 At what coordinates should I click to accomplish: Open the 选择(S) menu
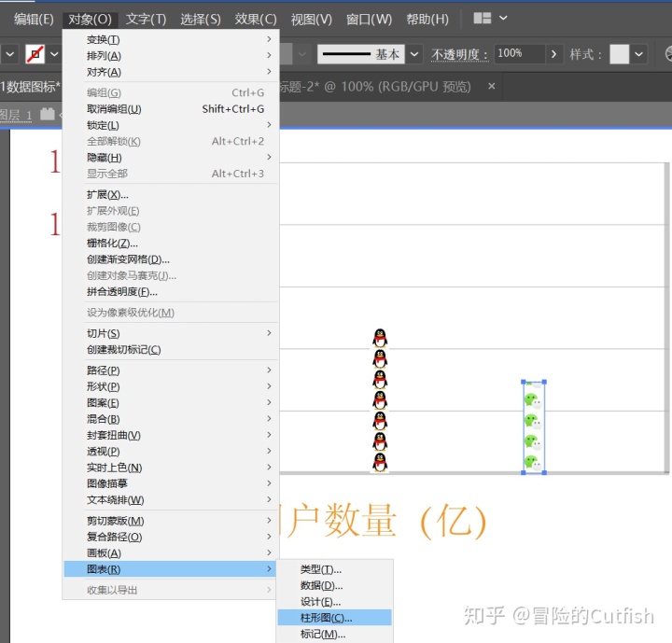point(200,19)
